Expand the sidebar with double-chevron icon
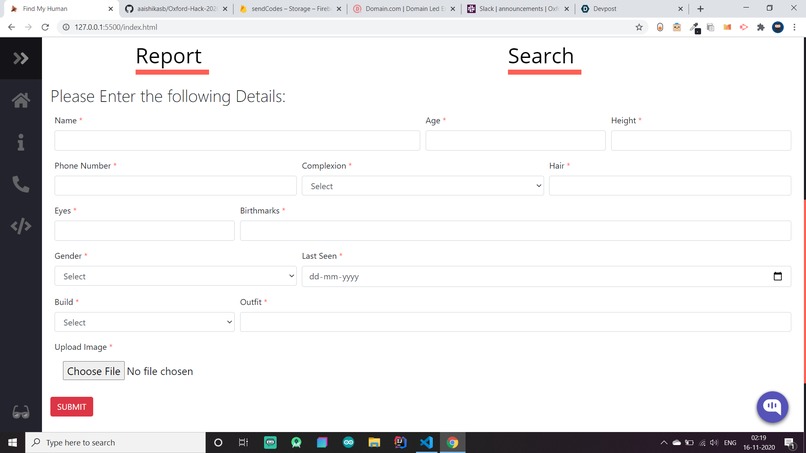The image size is (806, 453). [21, 58]
